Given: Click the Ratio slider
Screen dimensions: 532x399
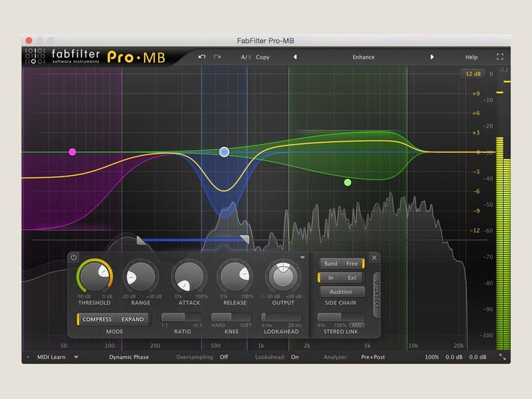Looking at the screenshot, I should pyautogui.click(x=182, y=317).
